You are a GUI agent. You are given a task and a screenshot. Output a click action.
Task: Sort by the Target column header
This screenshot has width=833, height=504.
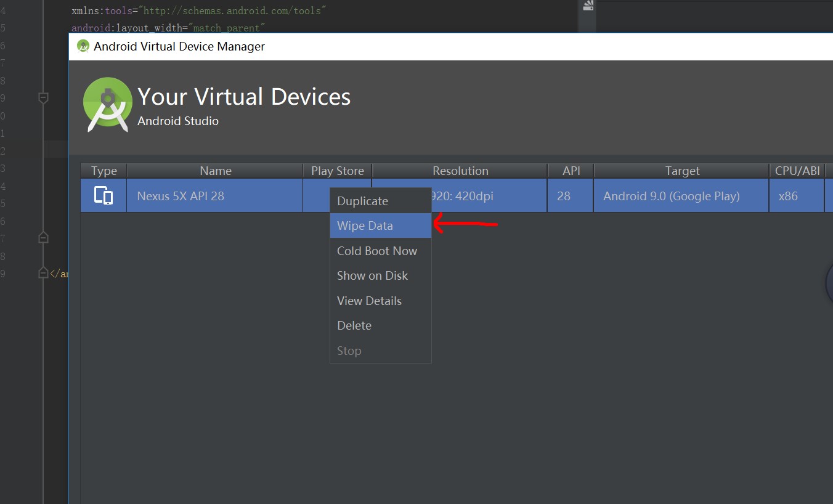[682, 171]
